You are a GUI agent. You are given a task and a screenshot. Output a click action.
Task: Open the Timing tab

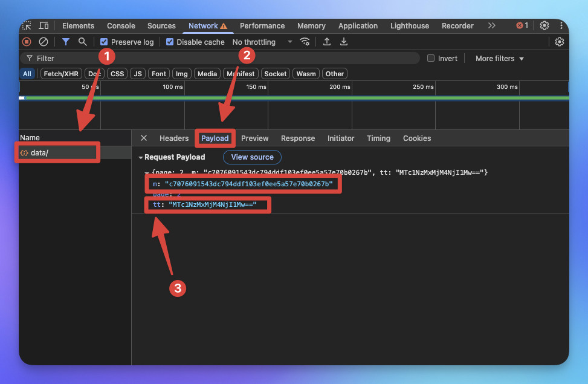pos(378,138)
